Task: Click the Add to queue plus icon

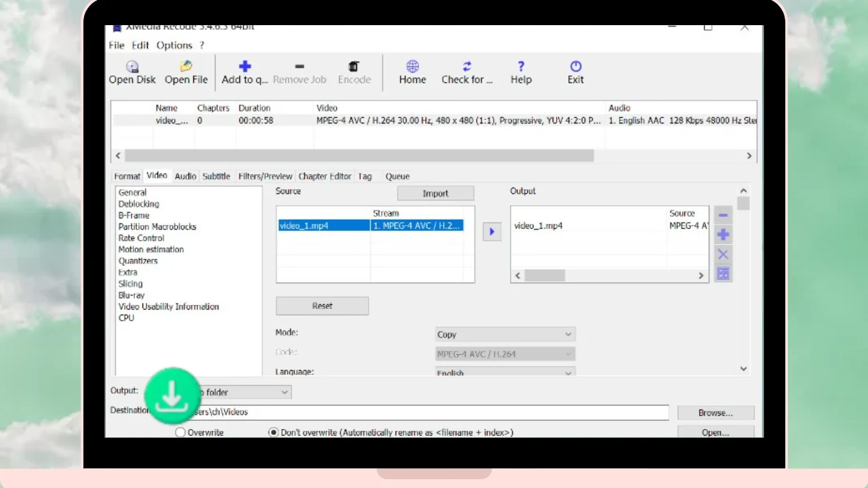Action: coord(245,66)
